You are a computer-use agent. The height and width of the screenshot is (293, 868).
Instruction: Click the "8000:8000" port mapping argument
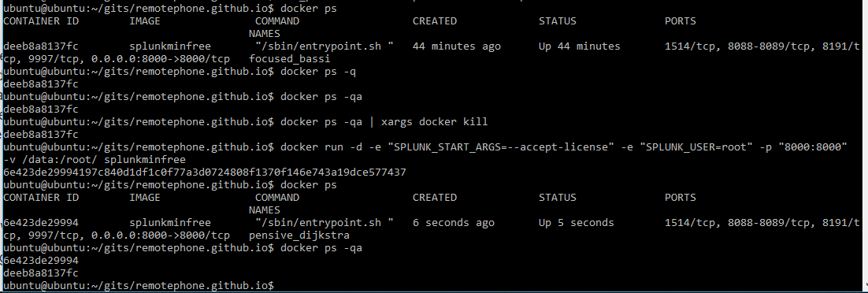[x=814, y=147]
